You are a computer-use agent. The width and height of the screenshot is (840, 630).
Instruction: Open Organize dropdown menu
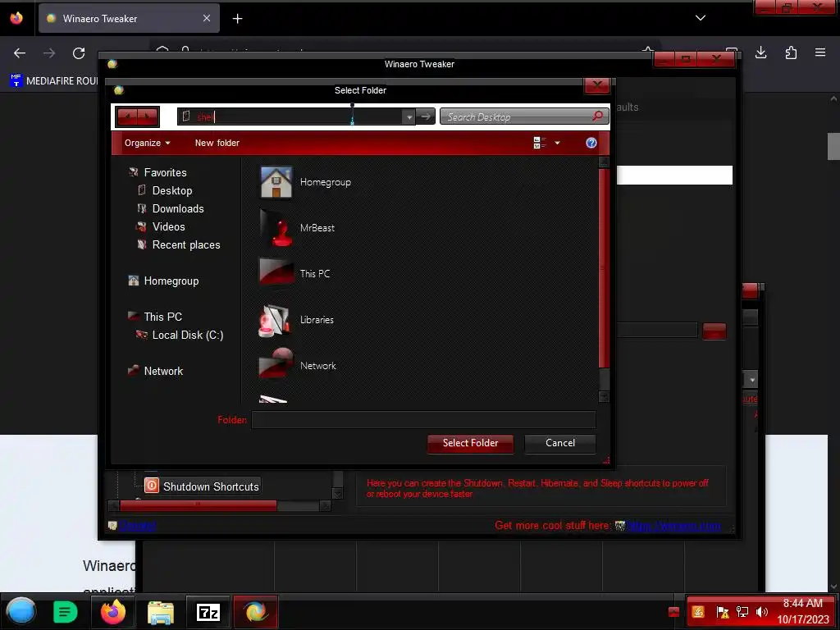click(148, 143)
